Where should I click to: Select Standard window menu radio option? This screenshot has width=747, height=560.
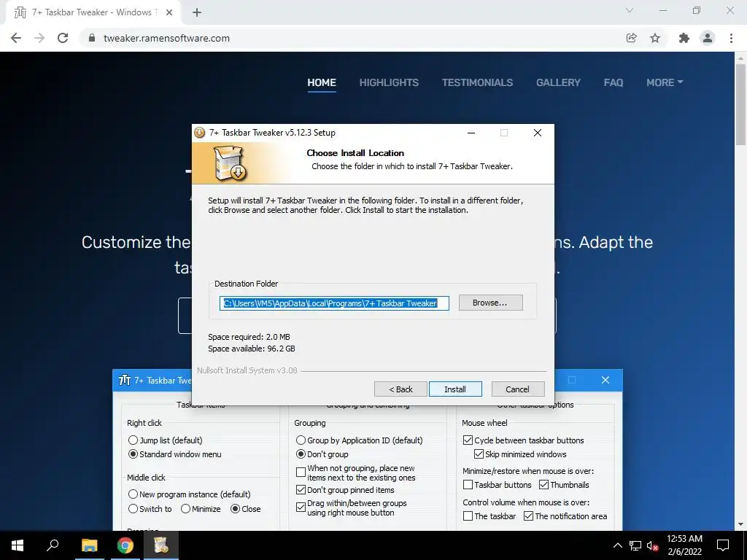pos(175,454)
